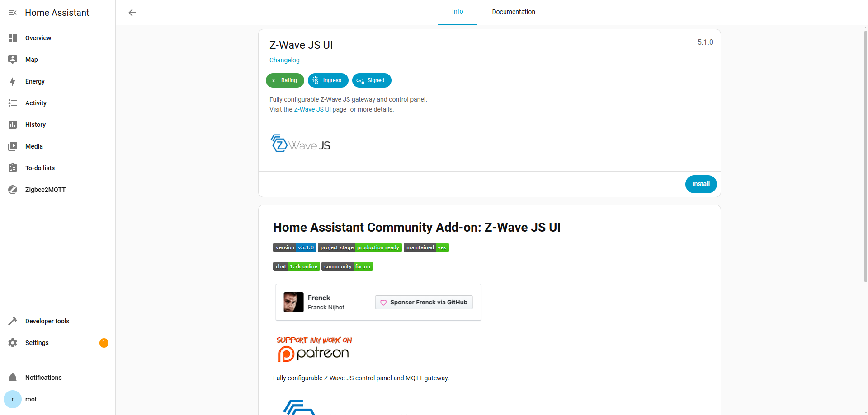Click the Sponsor Frenck via GitHub button

click(424, 303)
